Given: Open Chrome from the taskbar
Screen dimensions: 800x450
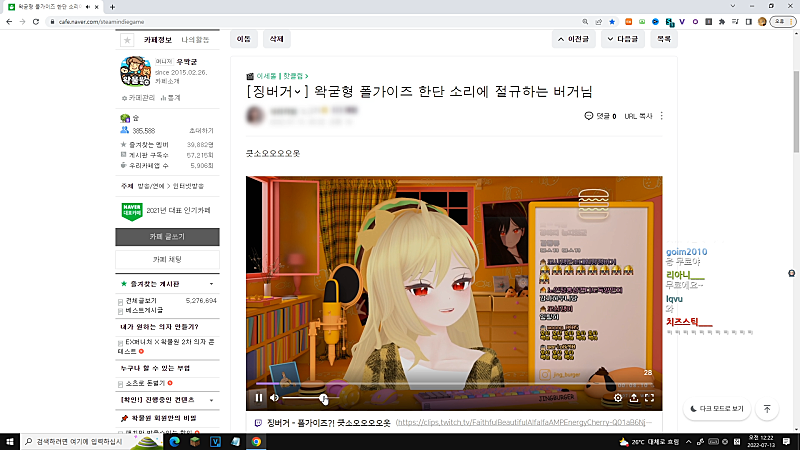Looking at the screenshot, I should pos(256,441).
